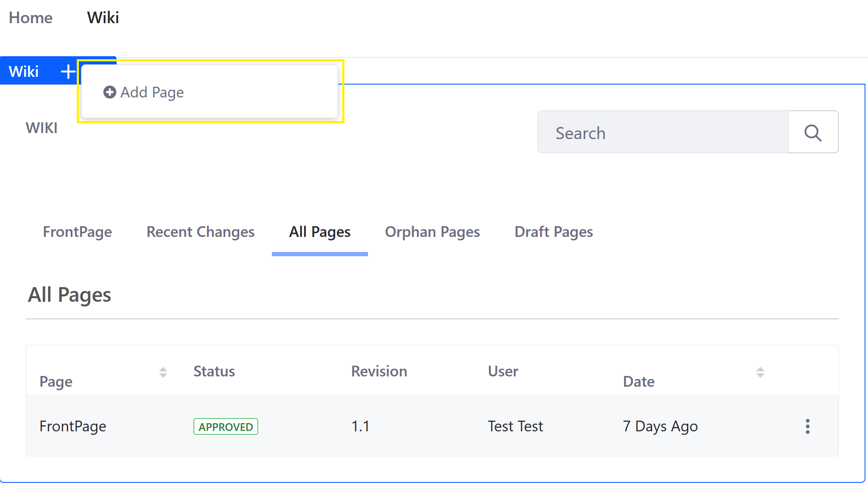Switch to the Recent Changes tab
The image size is (868, 488).
tap(201, 232)
